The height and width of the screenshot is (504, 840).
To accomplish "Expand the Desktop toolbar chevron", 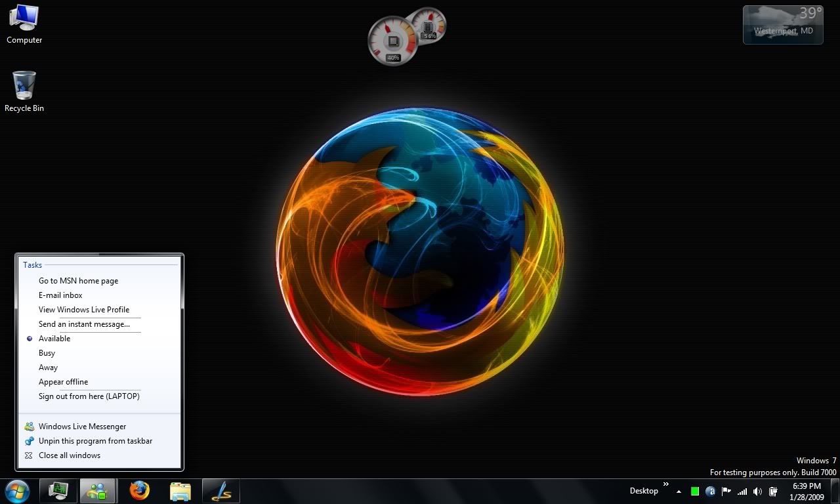I will click(666, 485).
